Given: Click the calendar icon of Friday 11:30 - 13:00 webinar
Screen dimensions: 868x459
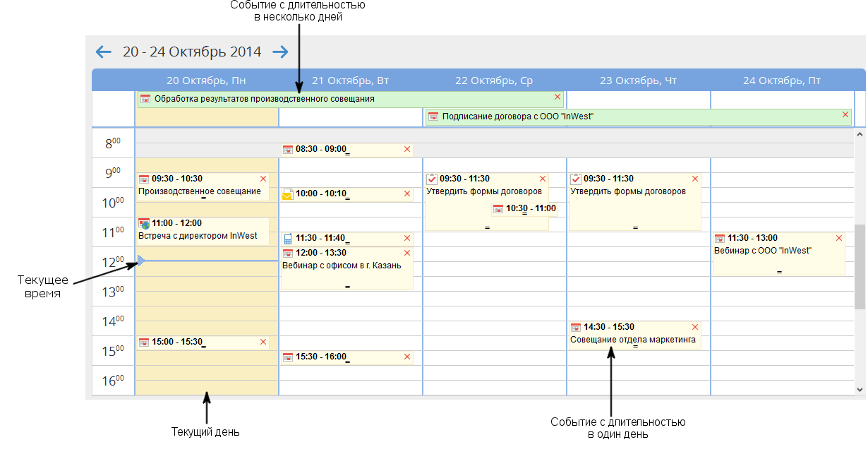Looking at the screenshot, I should click(720, 239).
